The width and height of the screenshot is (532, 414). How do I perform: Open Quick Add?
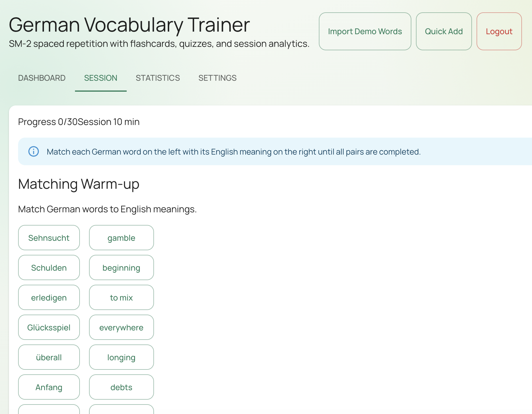(x=444, y=31)
